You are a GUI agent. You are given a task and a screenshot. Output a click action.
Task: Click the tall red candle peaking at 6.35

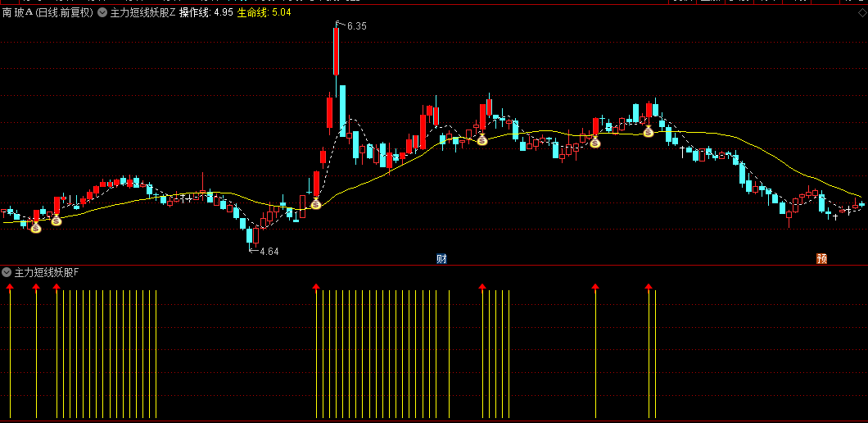[x=336, y=52]
